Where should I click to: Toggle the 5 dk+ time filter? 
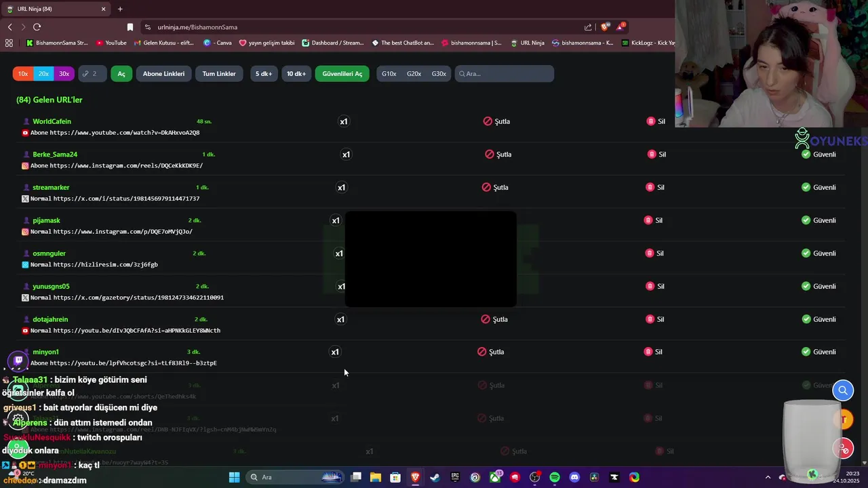tap(264, 74)
